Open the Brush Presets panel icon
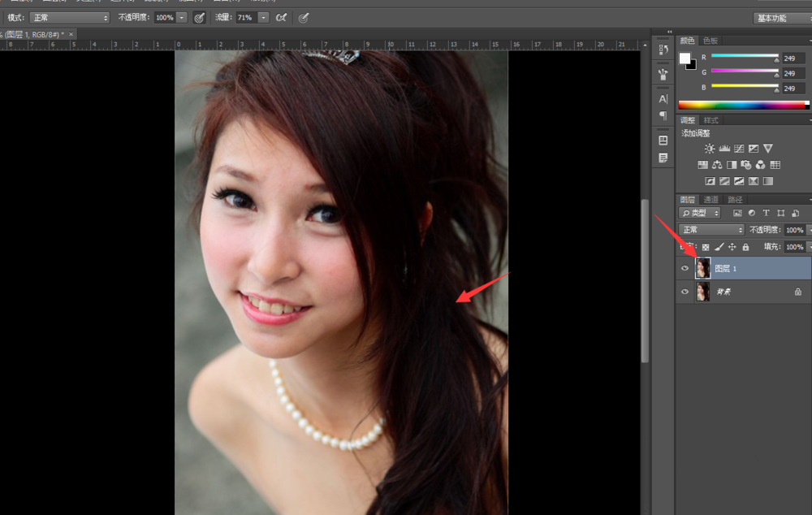 click(663, 74)
